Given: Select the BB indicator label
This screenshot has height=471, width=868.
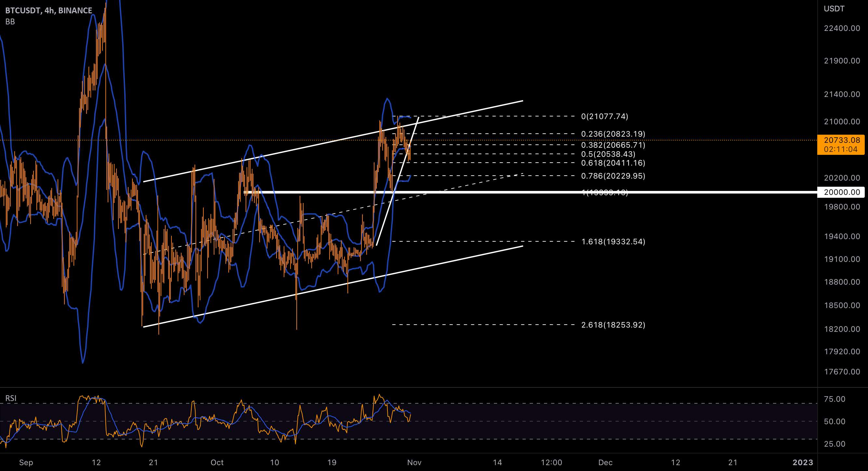Looking at the screenshot, I should (10, 21).
